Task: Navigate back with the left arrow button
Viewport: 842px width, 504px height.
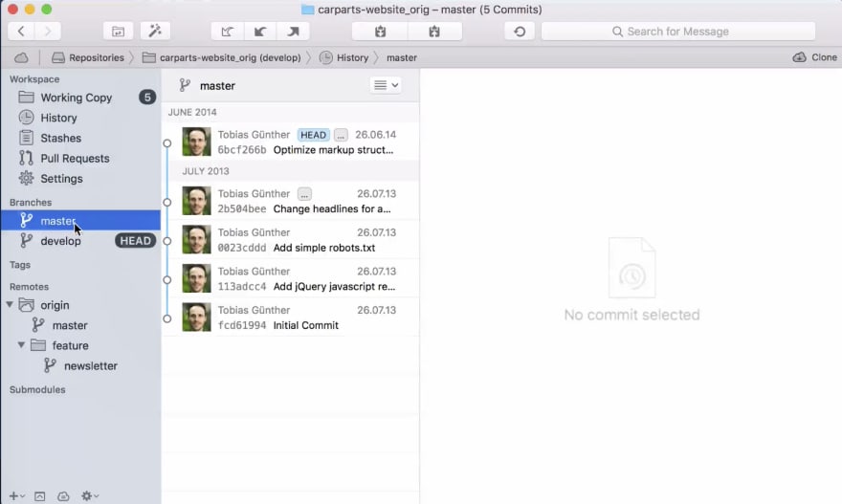Action: pyautogui.click(x=21, y=32)
